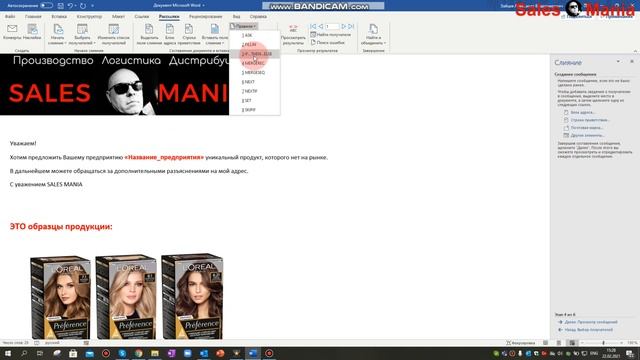This screenshot has height=360, width=640.
Task: Select ASK rule in dropdown
Action: (255, 36)
